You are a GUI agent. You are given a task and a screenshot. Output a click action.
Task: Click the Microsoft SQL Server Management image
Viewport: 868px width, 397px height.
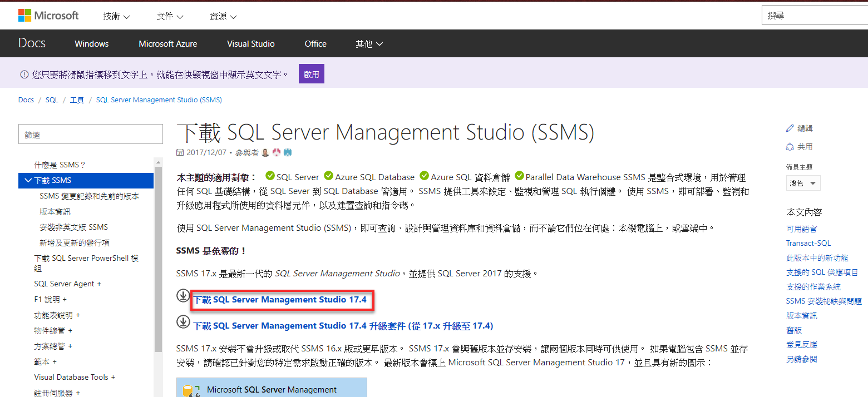tap(272, 388)
